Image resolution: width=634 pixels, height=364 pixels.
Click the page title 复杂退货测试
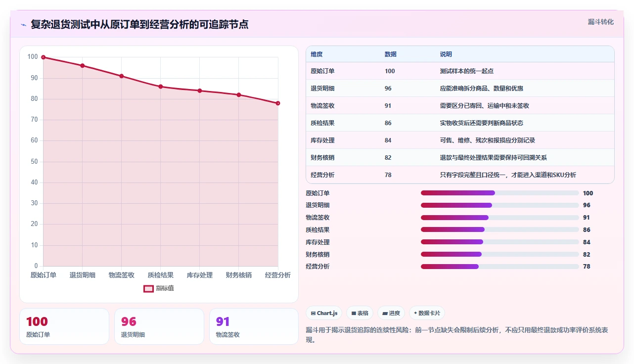click(x=139, y=24)
